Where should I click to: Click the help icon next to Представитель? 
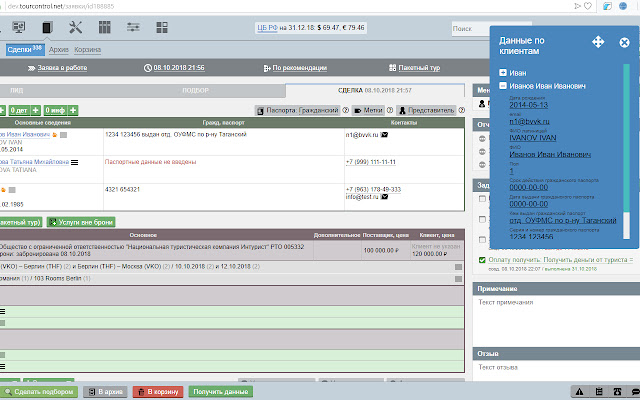462,110
